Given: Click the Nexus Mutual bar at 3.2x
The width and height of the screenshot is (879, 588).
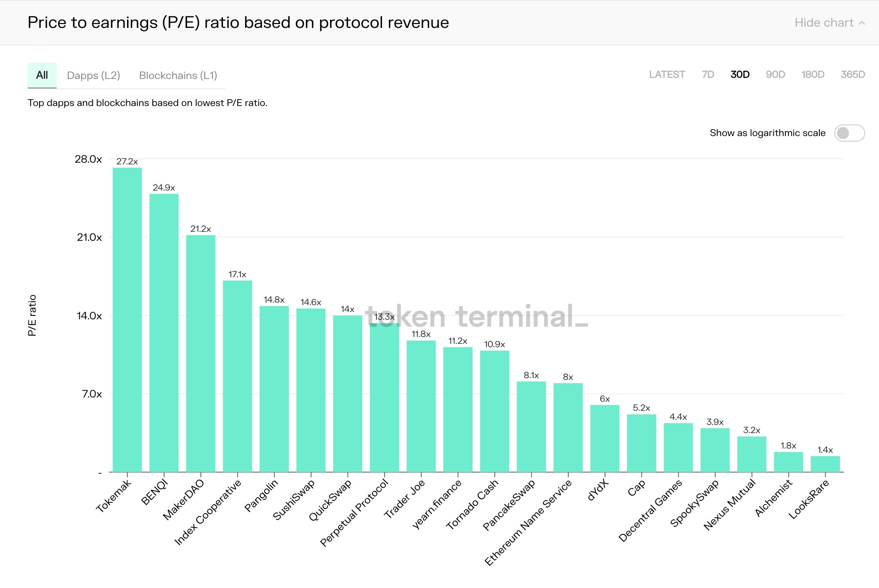Looking at the screenshot, I should tap(752, 454).
